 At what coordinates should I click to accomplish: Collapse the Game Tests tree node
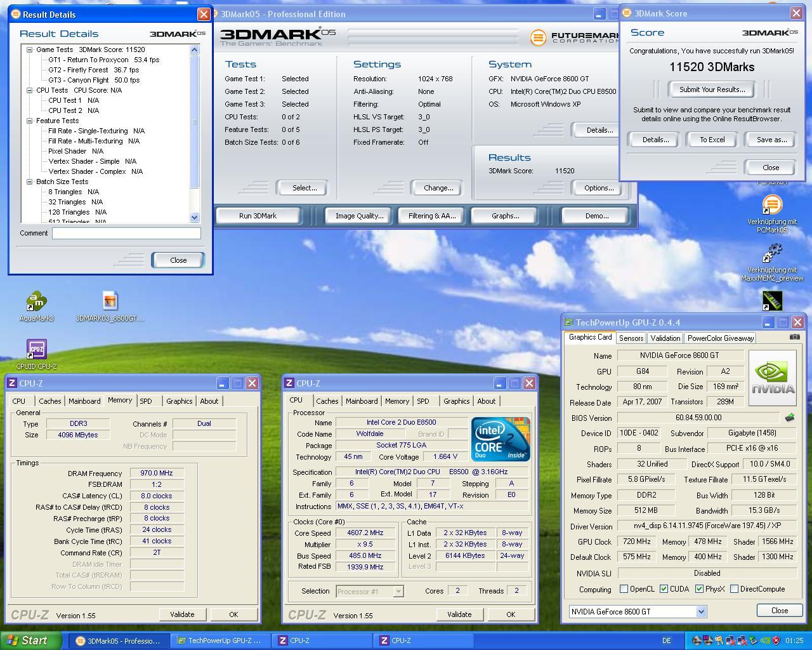[x=29, y=50]
